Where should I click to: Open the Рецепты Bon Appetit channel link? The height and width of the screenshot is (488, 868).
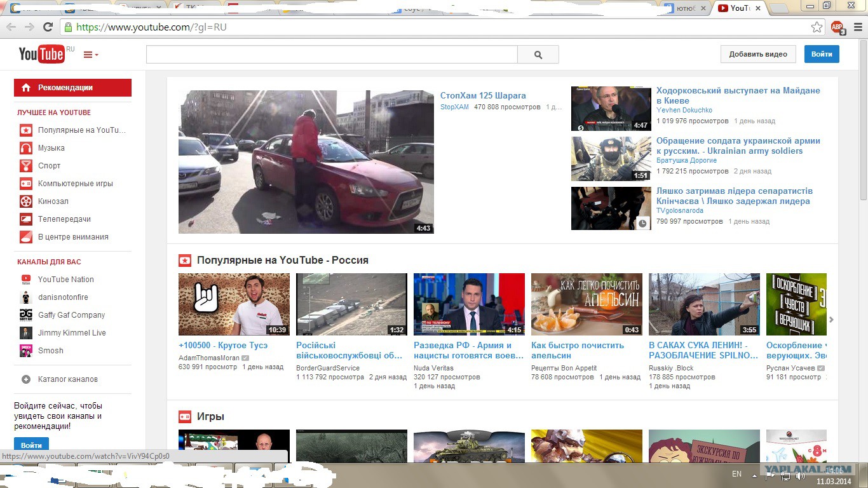click(x=564, y=368)
